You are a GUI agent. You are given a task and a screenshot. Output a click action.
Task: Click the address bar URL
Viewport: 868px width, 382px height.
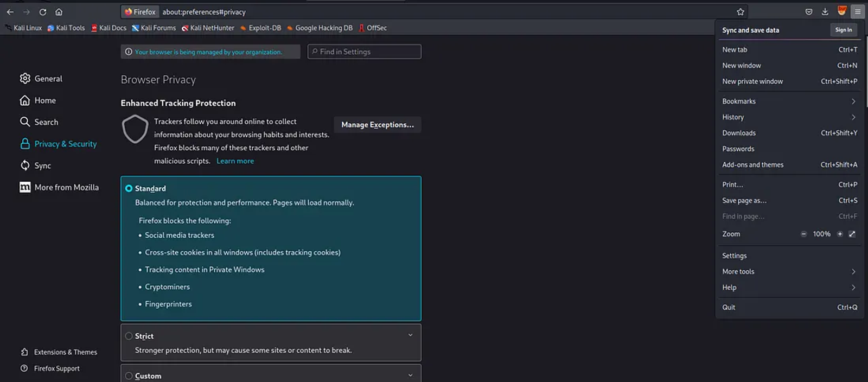click(204, 12)
